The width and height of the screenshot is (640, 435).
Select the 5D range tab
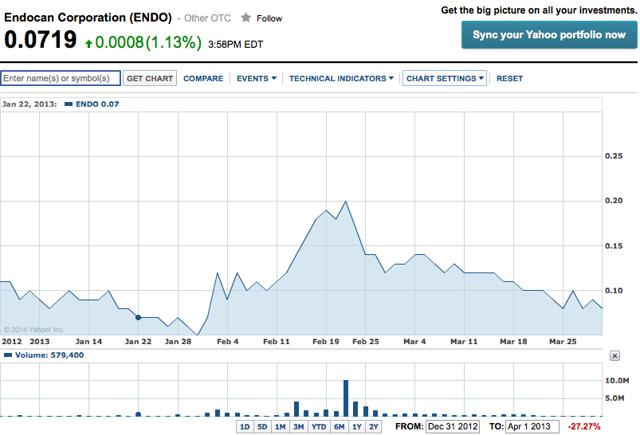coord(262,427)
